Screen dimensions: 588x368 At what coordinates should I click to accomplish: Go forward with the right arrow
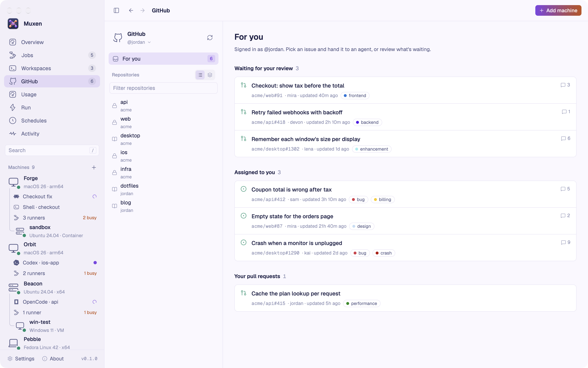(143, 10)
